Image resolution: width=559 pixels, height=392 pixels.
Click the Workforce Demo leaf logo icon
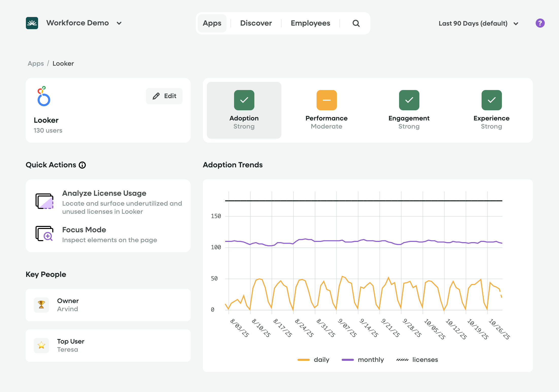point(32,23)
